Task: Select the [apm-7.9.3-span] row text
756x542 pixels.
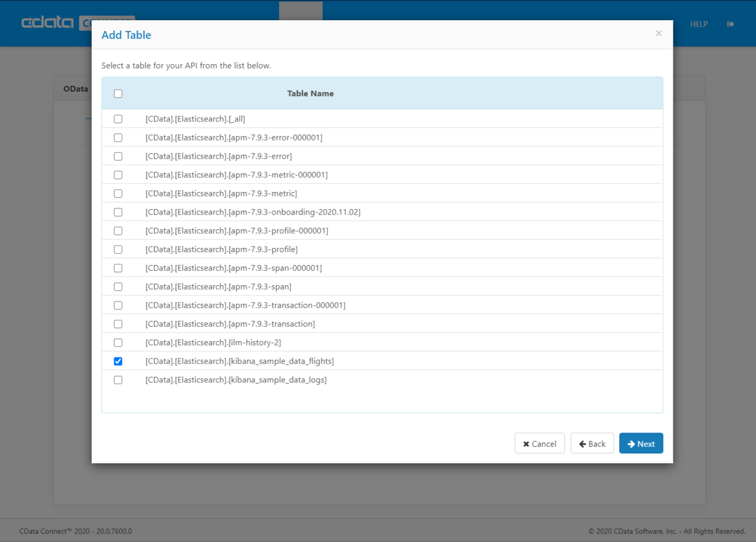Action: click(218, 287)
